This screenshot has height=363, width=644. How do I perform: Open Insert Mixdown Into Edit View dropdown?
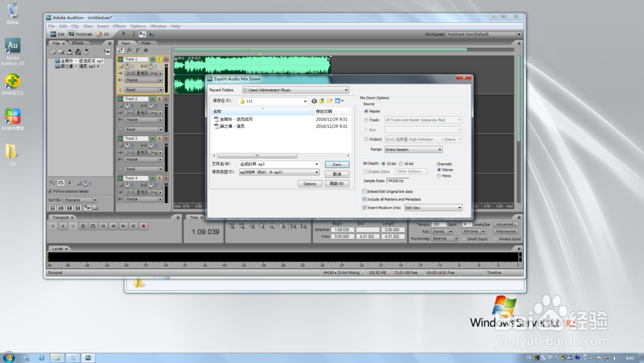[433, 208]
